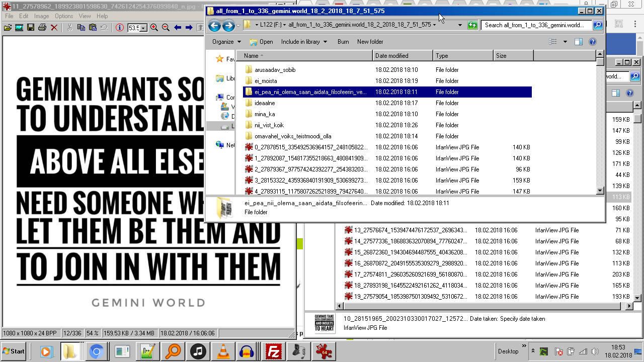Click the system tray volume icon
Screen dimensions: 644x362
point(595,351)
